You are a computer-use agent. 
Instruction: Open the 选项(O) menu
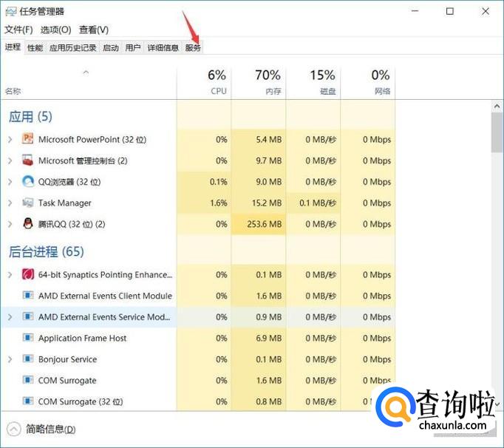pyautogui.click(x=55, y=30)
